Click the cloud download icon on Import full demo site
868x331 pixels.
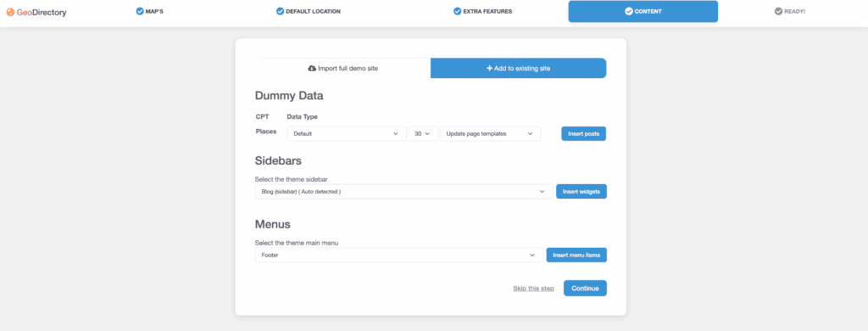coord(312,68)
